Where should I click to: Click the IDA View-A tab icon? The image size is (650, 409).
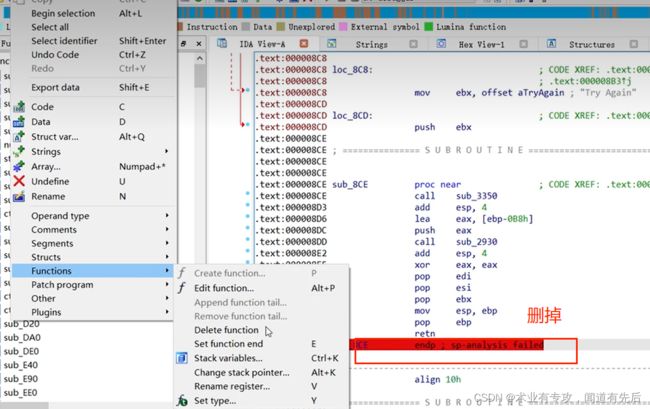coord(222,43)
